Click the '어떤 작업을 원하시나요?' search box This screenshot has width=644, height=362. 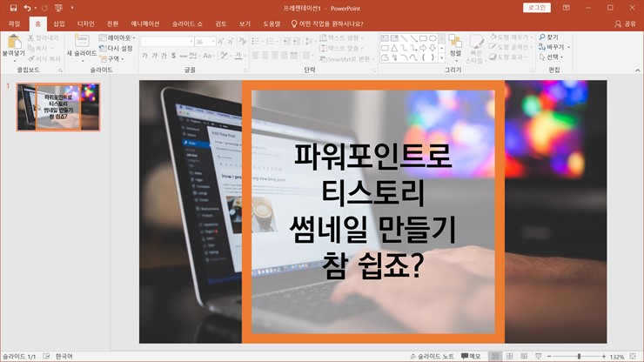[327, 23]
